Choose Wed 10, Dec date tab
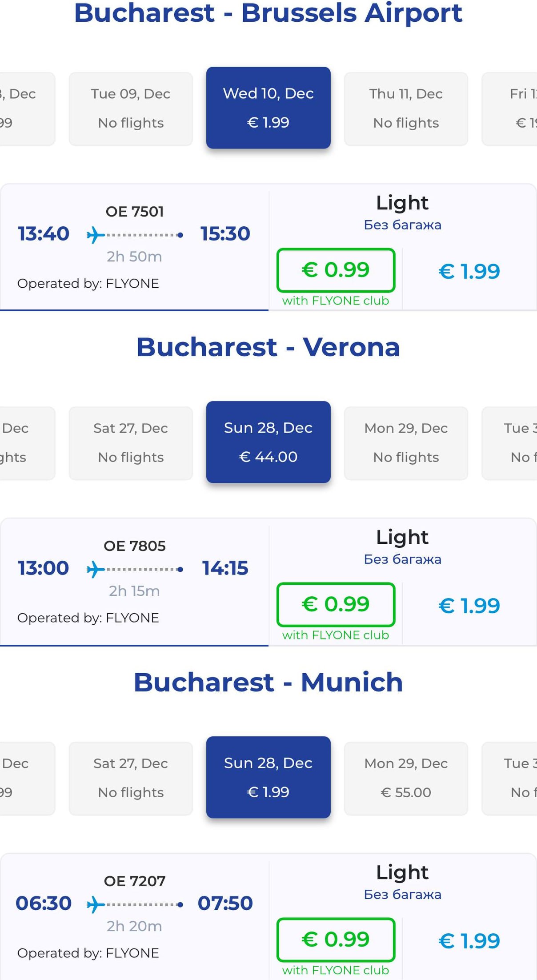Image resolution: width=537 pixels, height=980 pixels. pyautogui.click(x=268, y=108)
